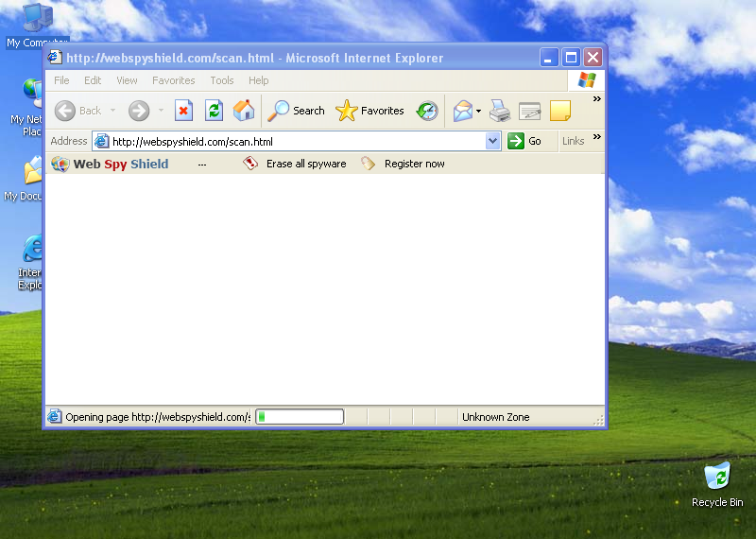Screen dimensions: 756x539
Task: Click the Mail envelope icon
Action: 463,111
